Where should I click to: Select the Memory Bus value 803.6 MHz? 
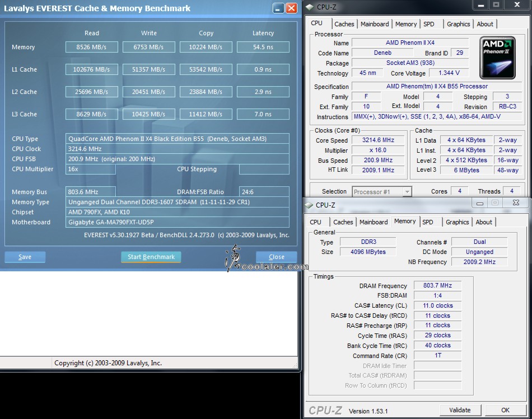click(x=91, y=192)
